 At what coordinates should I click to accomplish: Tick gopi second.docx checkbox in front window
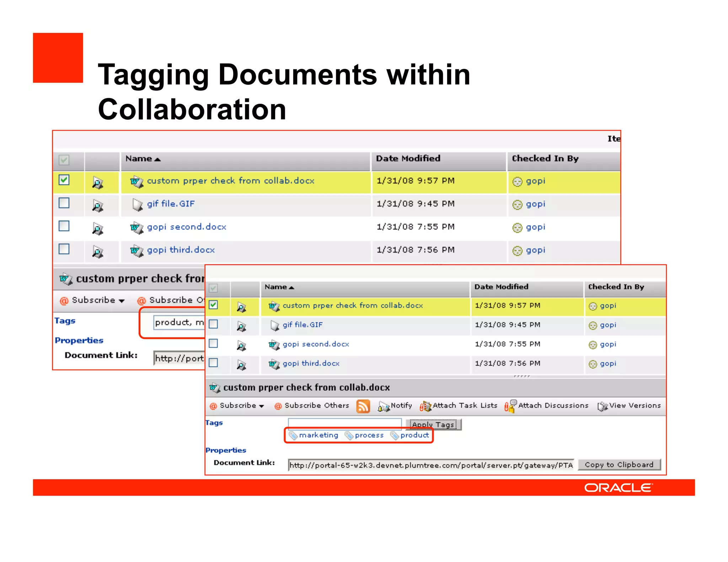point(213,343)
